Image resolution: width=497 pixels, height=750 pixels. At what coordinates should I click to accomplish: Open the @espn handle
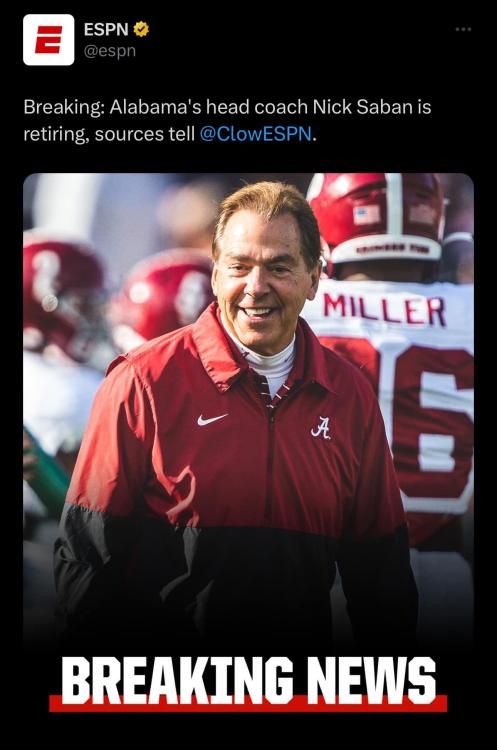tap(110, 51)
